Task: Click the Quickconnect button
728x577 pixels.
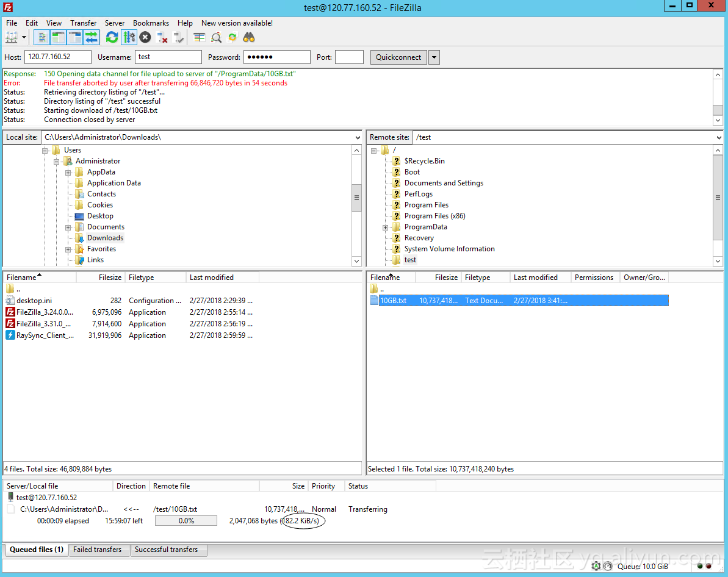Action: coord(398,57)
